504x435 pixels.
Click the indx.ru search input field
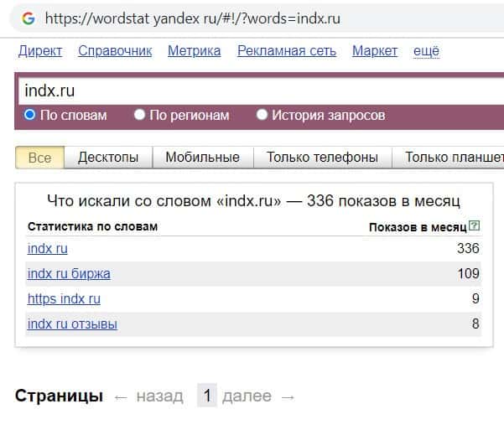(x=252, y=91)
